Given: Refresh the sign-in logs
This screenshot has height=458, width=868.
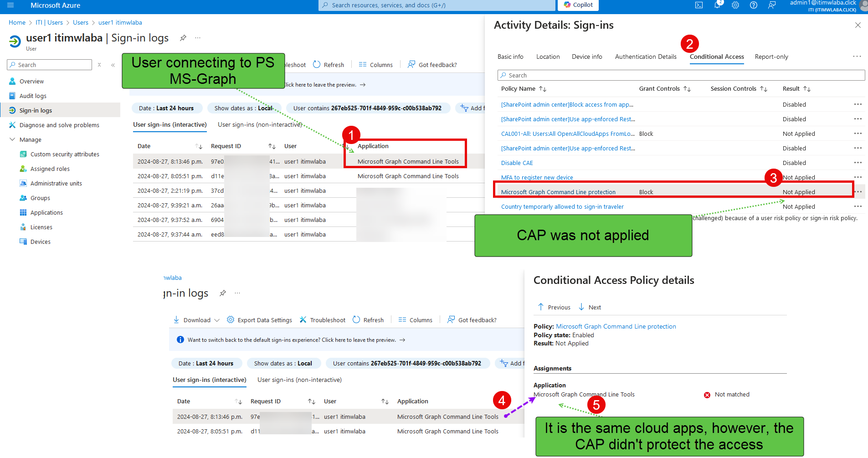Looking at the screenshot, I should pos(329,64).
